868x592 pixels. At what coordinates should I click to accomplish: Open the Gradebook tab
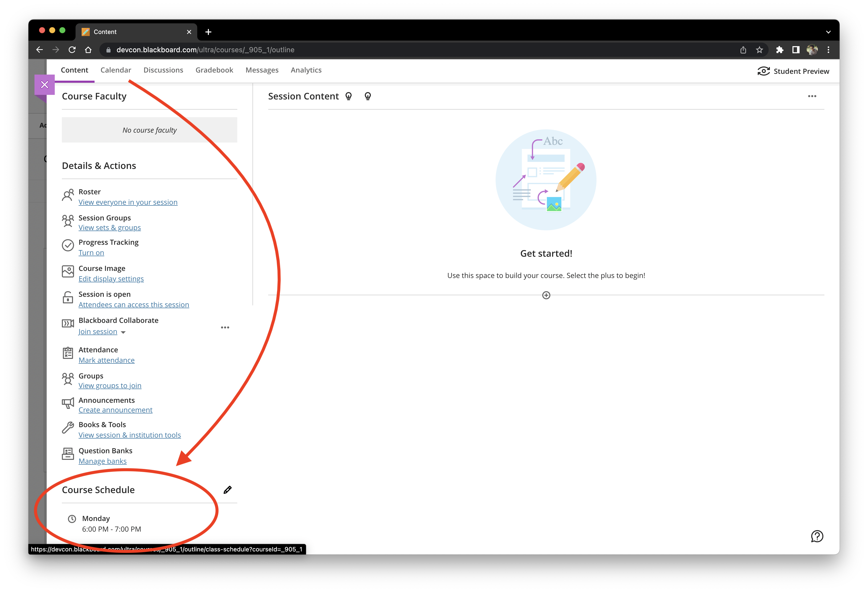click(214, 70)
